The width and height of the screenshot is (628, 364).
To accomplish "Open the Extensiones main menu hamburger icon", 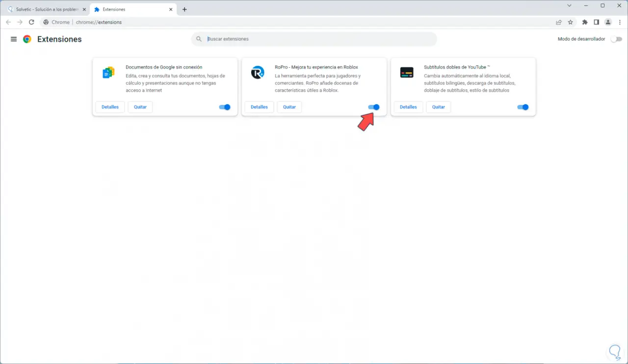I will tap(14, 39).
